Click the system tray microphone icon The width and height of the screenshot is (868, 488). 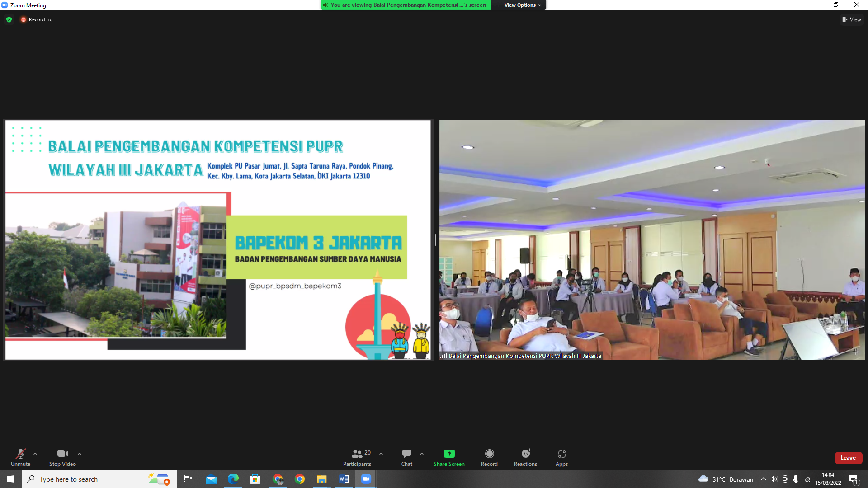click(796, 479)
